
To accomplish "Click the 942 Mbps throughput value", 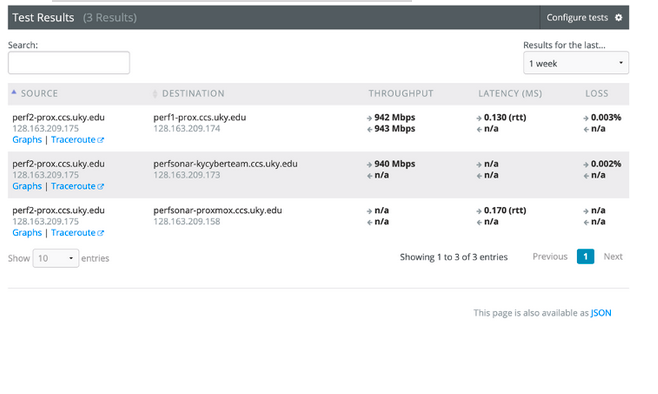I will 394,117.
